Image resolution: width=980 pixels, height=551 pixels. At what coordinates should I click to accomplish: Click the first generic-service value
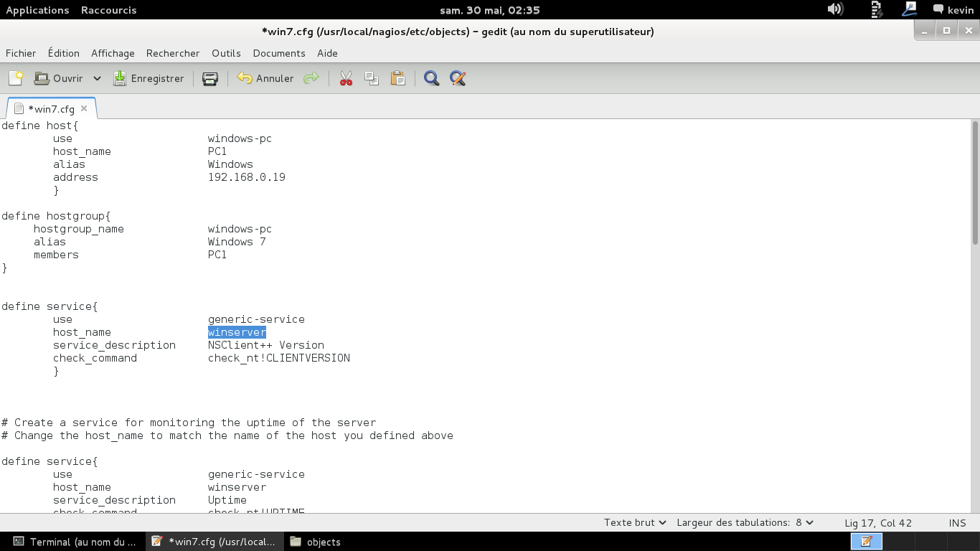(256, 319)
